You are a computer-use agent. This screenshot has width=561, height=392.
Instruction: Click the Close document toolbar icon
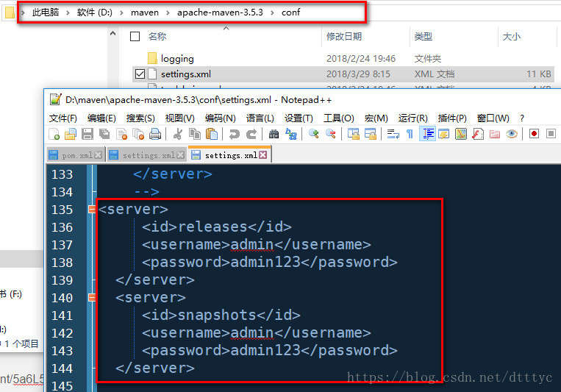[121, 135]
